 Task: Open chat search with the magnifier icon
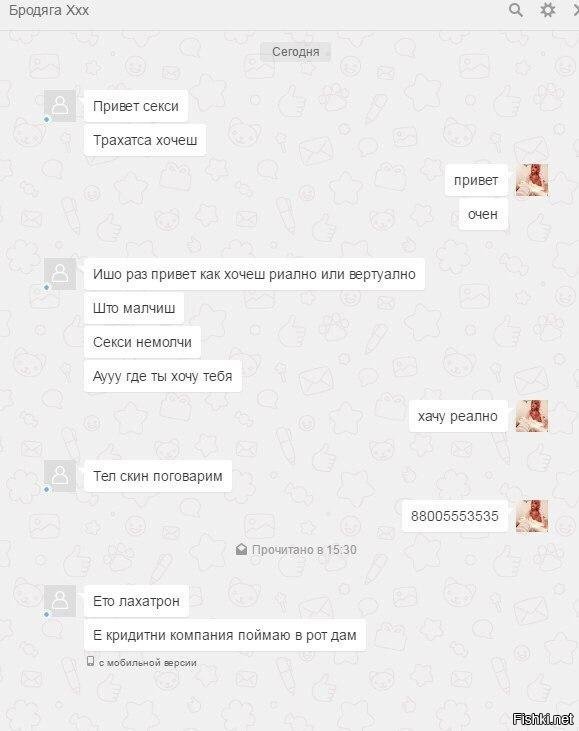point(515,10)
